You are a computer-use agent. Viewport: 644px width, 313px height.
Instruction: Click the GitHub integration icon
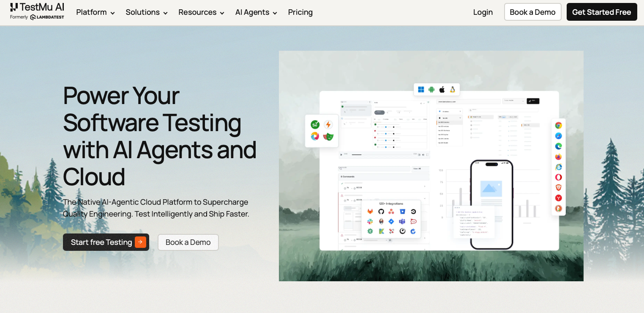tap(381, 211)
